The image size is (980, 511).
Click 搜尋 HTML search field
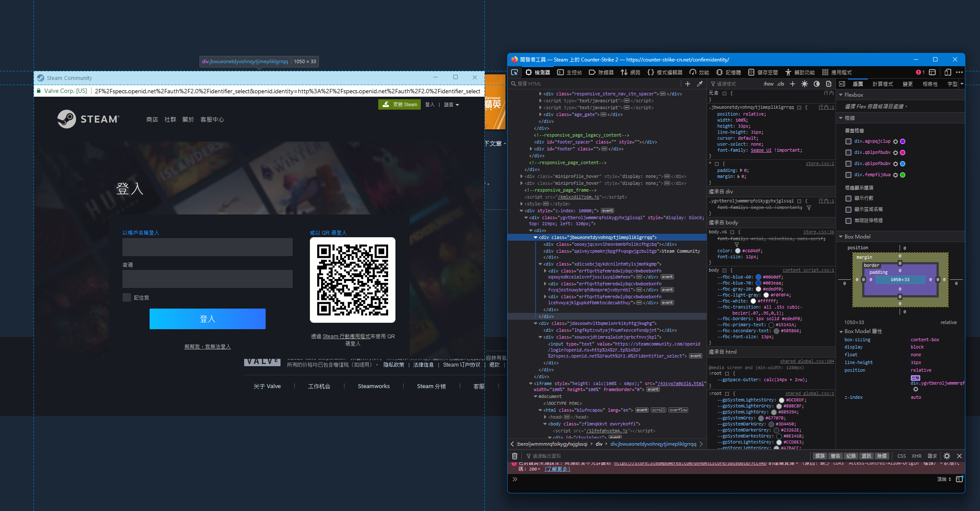click(x=595, y=84)
